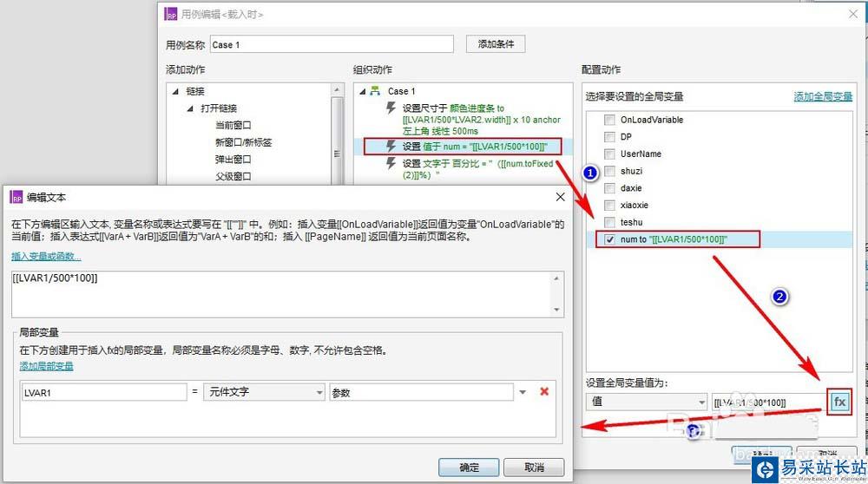This screenshot has width=868, height=484.
Task: Select 当前窗口 in 添加动作 tree
Action: 233,125
